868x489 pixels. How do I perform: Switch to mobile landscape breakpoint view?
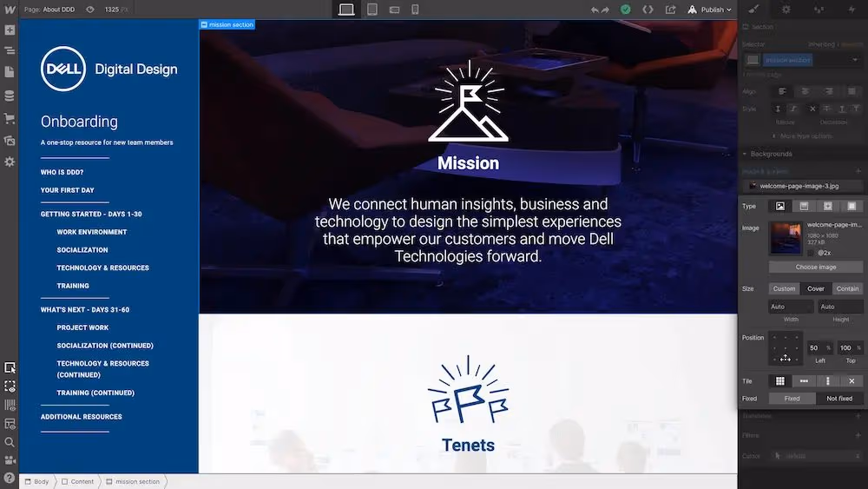pos(394,10)
